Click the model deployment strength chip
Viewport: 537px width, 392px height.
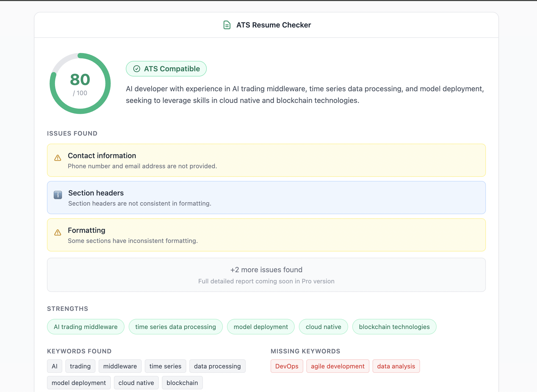(x=261, y=327)
